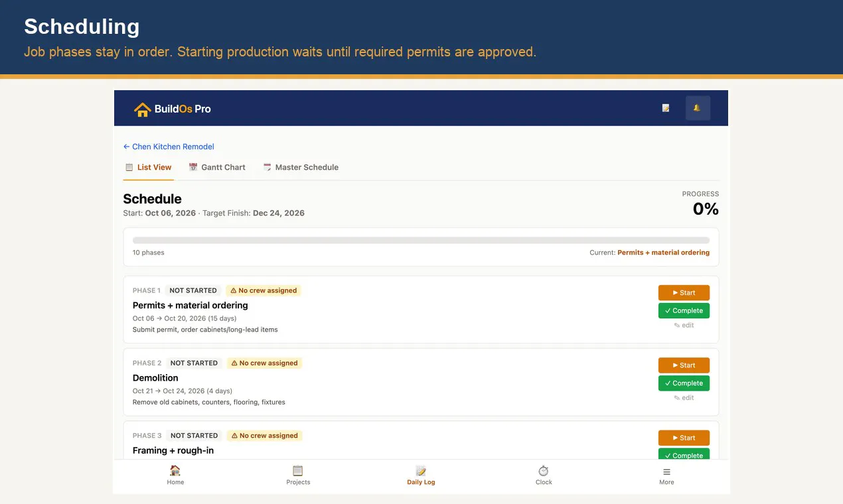Open Daily Log in bottom navigation
The width and height of the screenshot is (843, 504).
(421, 475)
